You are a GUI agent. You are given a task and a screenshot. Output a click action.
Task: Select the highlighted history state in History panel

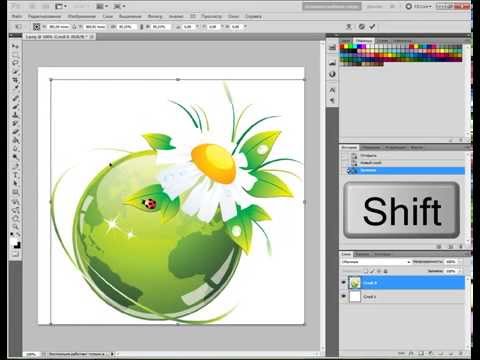tap(405, 170)
